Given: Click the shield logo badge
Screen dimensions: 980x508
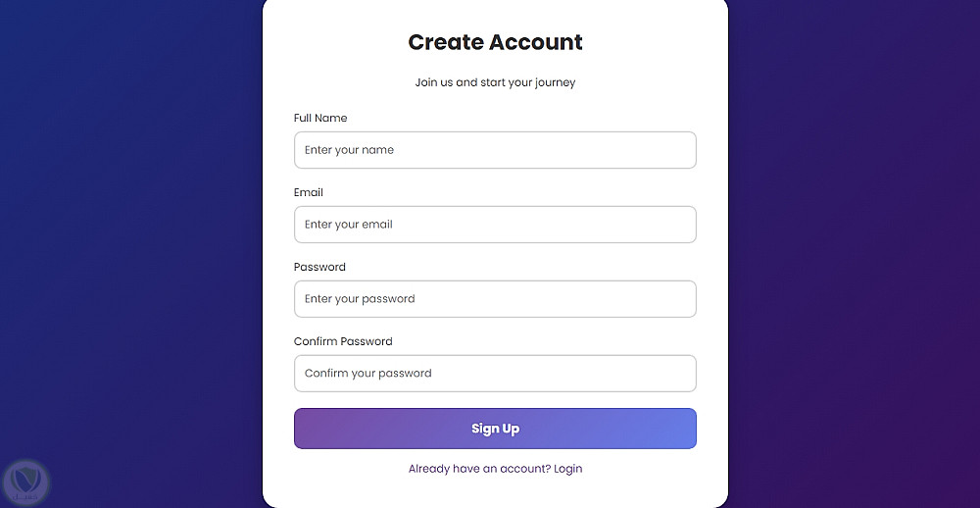Looking at the screenshot, I should click(x=26, y=482).
